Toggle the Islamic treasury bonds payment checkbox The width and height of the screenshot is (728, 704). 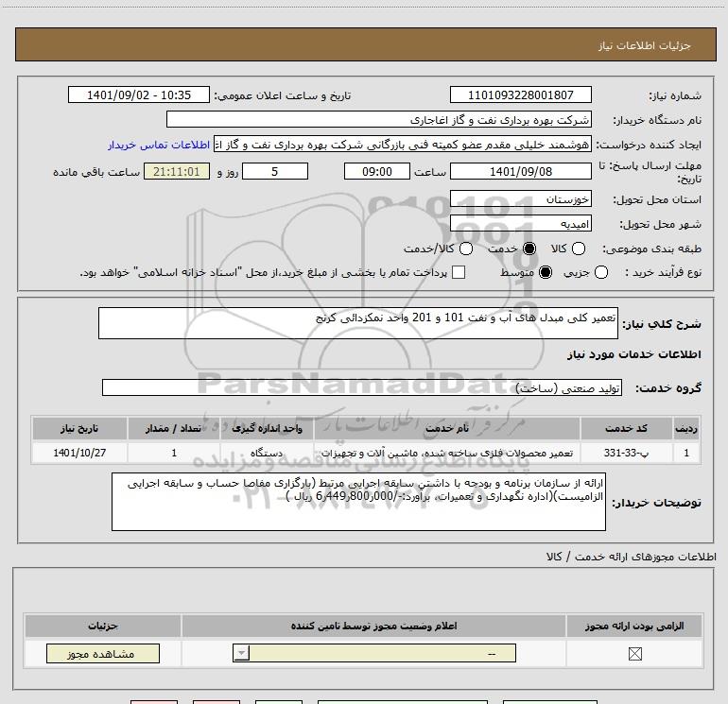[459, 272]
